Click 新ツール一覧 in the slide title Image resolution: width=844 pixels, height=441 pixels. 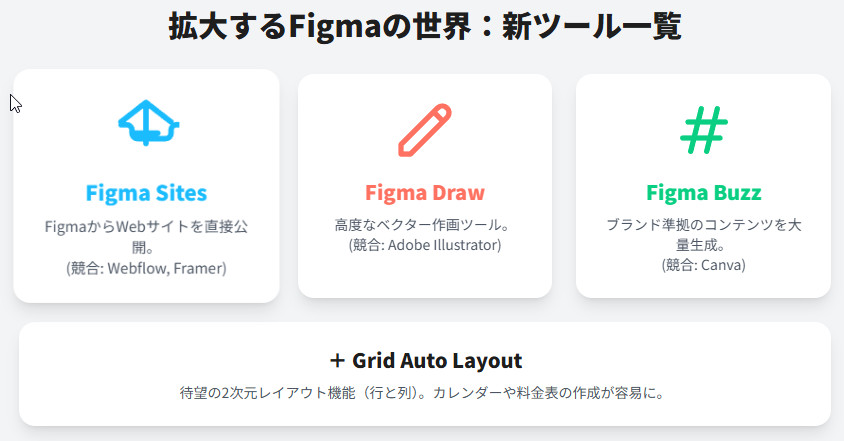coord(591,25)
